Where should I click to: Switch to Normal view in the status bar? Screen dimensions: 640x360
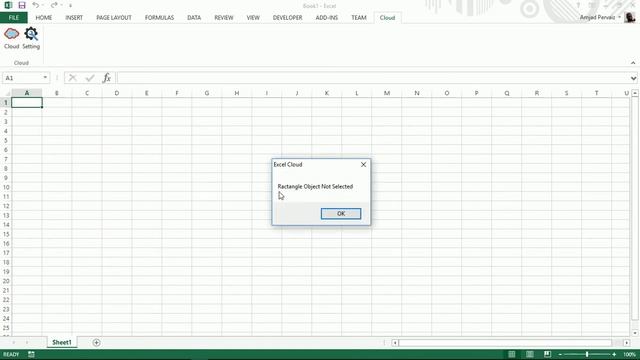pos(511,354)
